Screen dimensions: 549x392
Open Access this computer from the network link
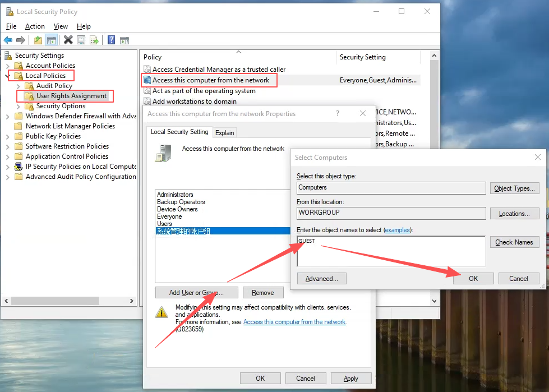294,322
